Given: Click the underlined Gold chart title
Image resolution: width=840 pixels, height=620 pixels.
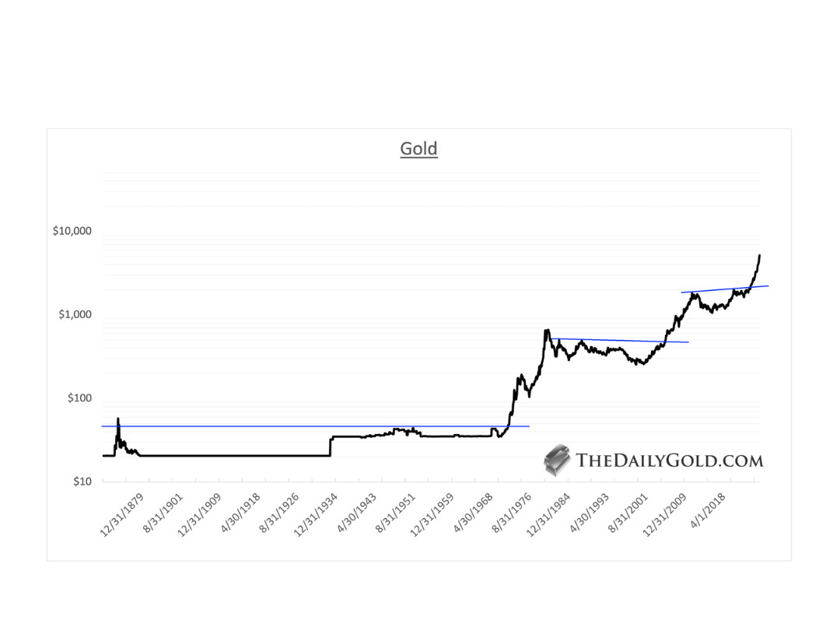Looking at the screenshot, I should [x=419, y=149].
